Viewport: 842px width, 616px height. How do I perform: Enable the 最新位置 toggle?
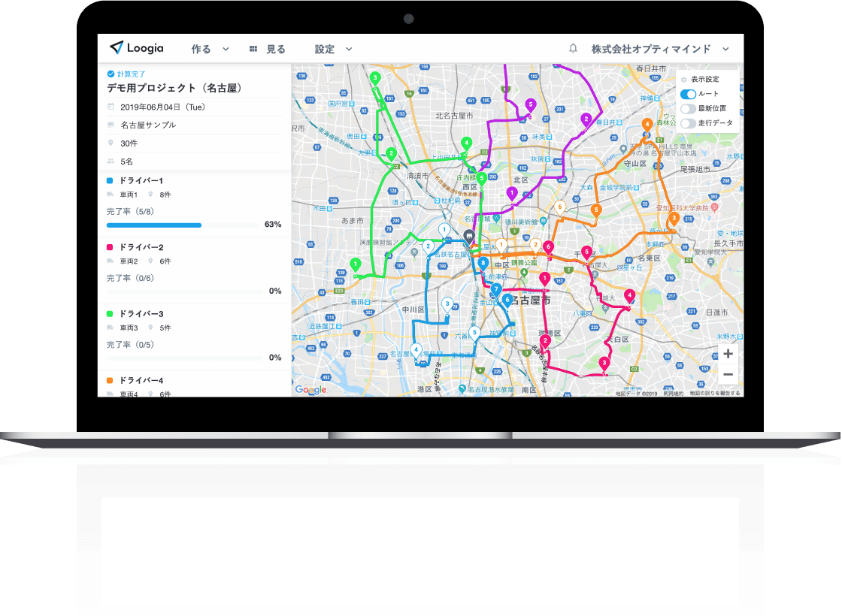(x=688, y=108)
